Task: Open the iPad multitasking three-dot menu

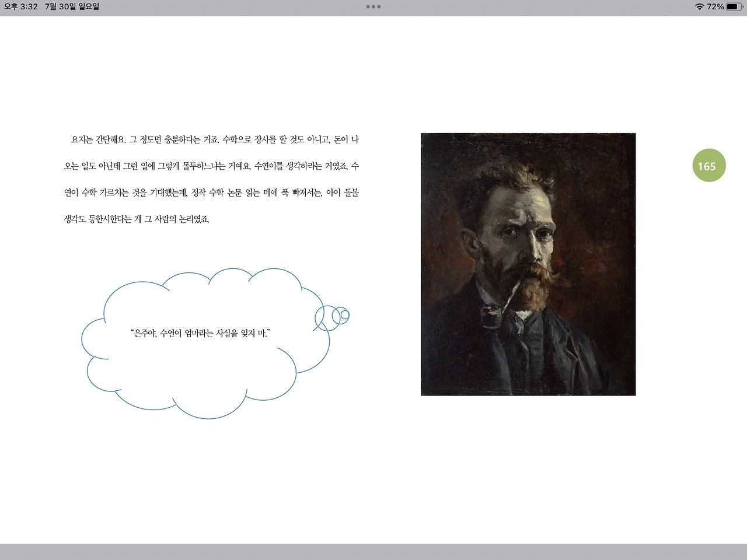Action: click(x=373, y=7)
